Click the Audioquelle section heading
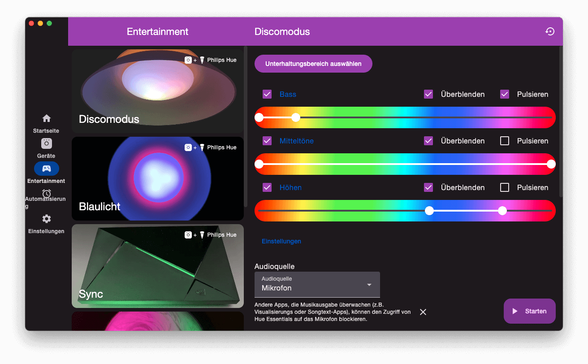This screenshot has width=588, height=364. [275, 266]
